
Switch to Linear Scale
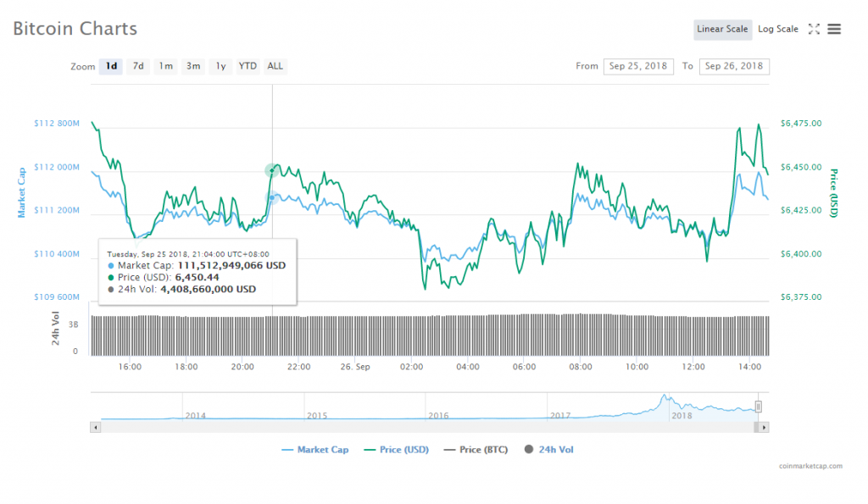(x=722, y=29)
